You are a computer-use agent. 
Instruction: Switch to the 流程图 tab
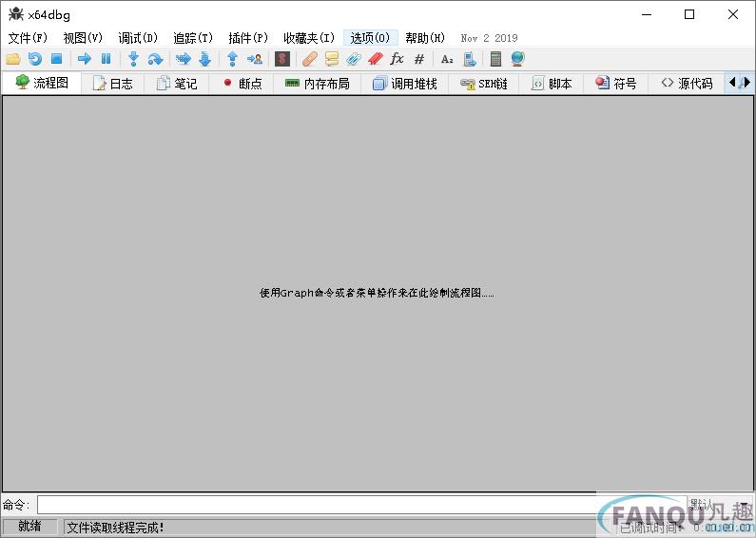pyautogui.click(x=42, y=83)
